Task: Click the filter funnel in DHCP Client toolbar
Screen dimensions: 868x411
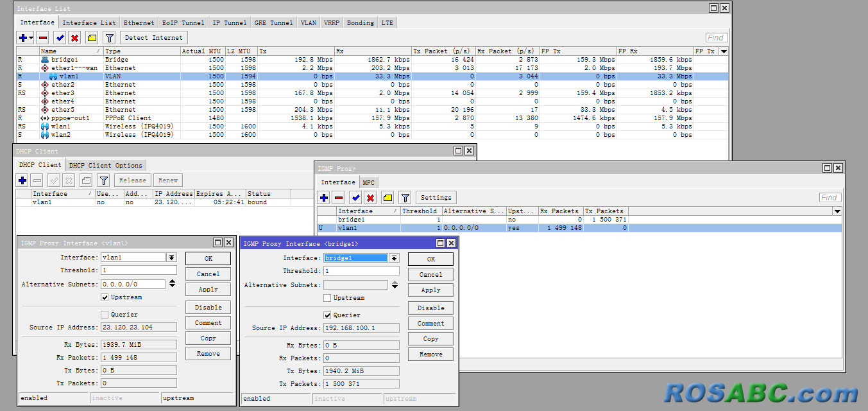Action: pos(104,180)
